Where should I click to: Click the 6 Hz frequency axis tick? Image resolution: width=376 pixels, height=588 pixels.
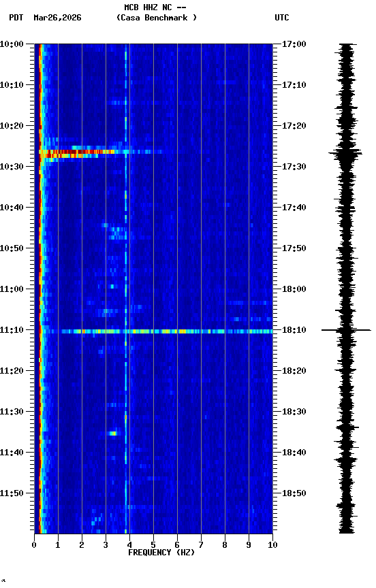[177, 545]
